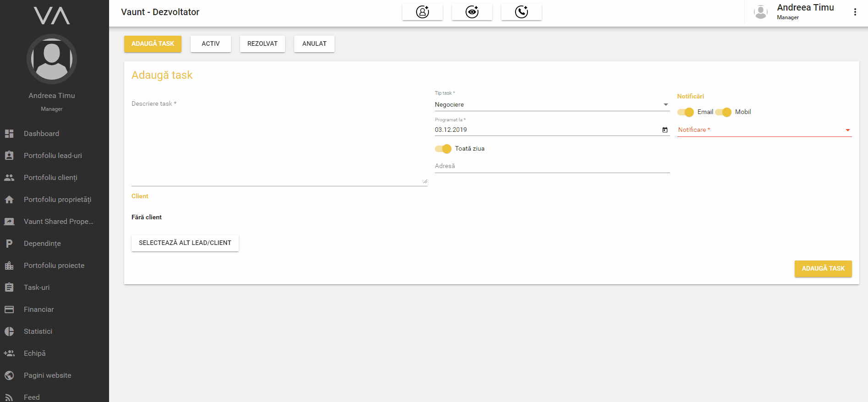Viewport: 868px width, 402px height.
Task: Disable the Toată ziua switch
Action: pyautogui.click(x=443, y=149)
